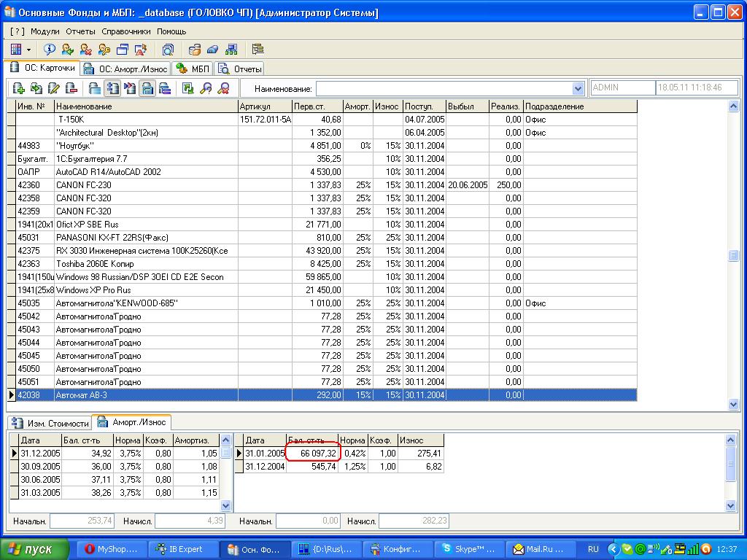747x560 pixels.
Task: Open dropdown arrow next to grid icon
Action: tap(29, 50)
